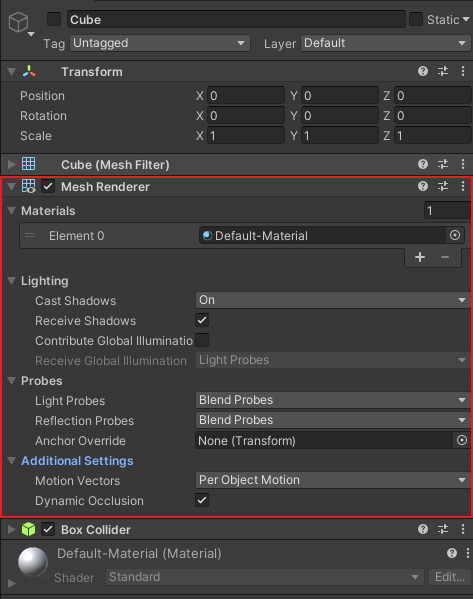Screen dimensions: 473x599
Task: Click object picker for Default-Material field
Action: [x=455, y=235]
